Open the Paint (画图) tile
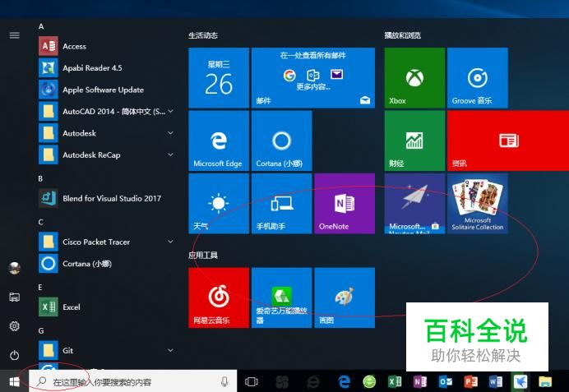The image size is (569, 392). pyautogui.click(x=345, y=297)
